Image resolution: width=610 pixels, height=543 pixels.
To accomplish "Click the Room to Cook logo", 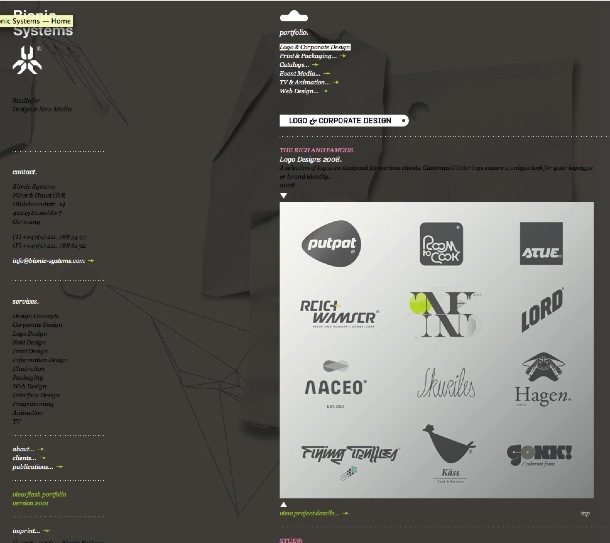I will [x=441, y=243].
